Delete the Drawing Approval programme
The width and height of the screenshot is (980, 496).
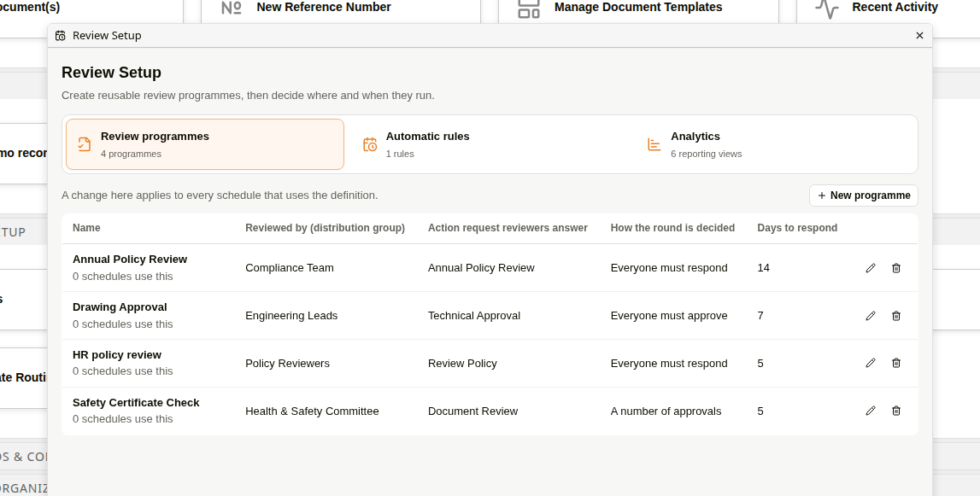pos(895,316)
